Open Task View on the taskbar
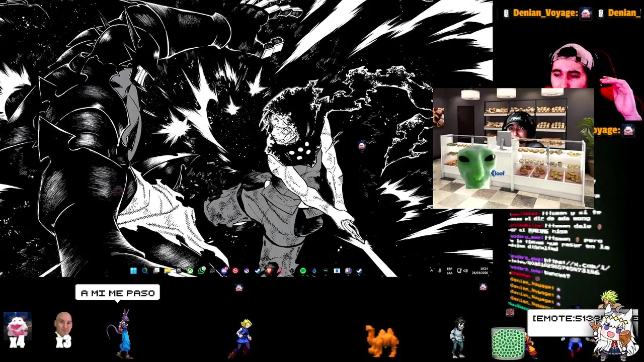 click(x=156, y=270)
